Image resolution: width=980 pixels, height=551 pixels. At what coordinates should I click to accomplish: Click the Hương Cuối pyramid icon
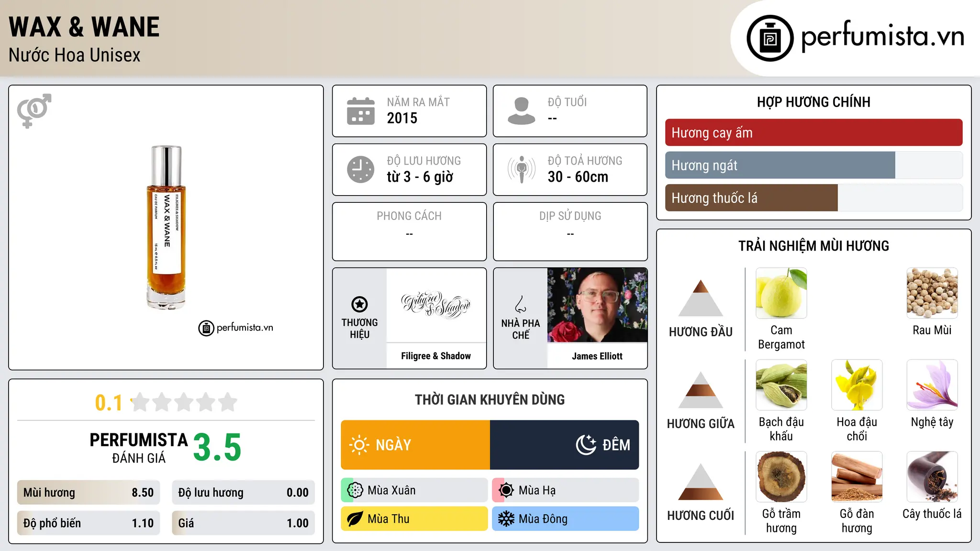tap(701, 482)
